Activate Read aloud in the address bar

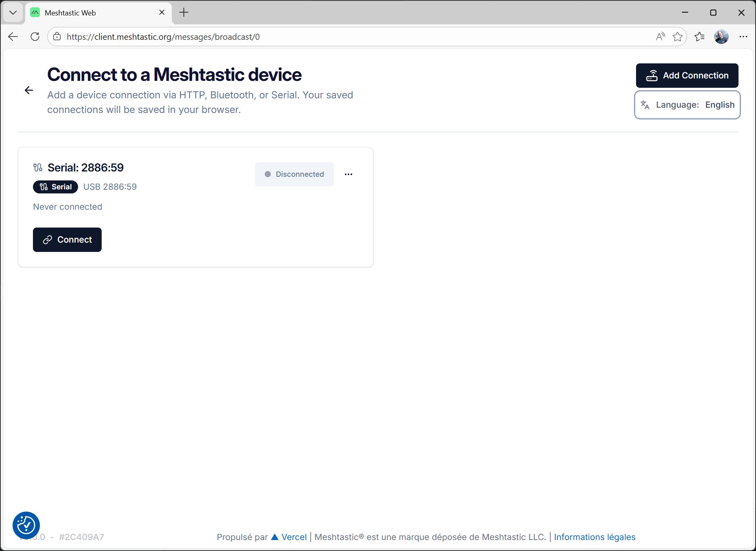point(660,36)
